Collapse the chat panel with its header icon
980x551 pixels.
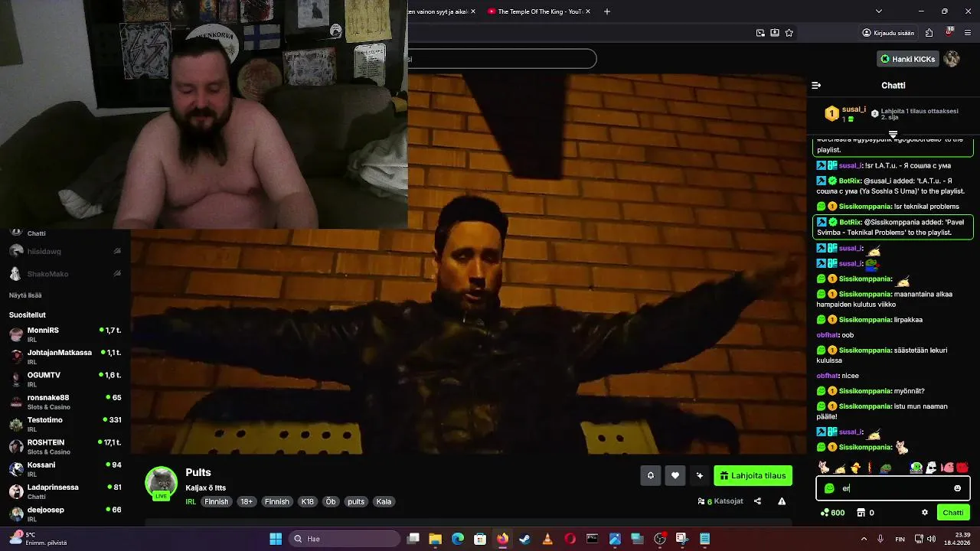(x=816, y=86)
